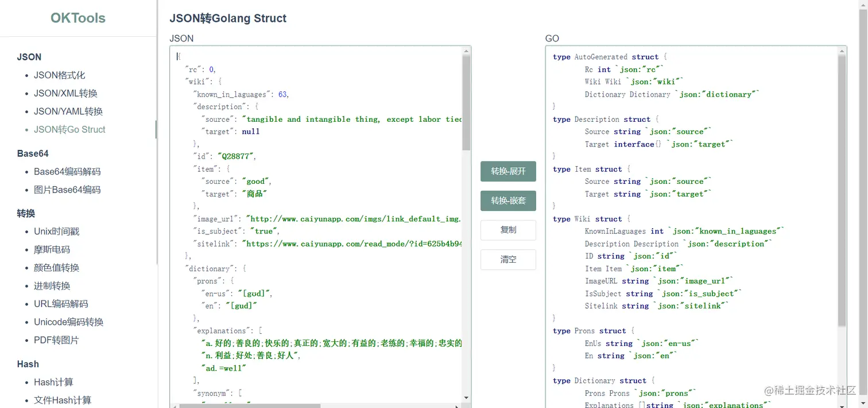The height and width of the screenshot is (408, 868).
Task: Click the ImageURL string field line
Action: 660,281
